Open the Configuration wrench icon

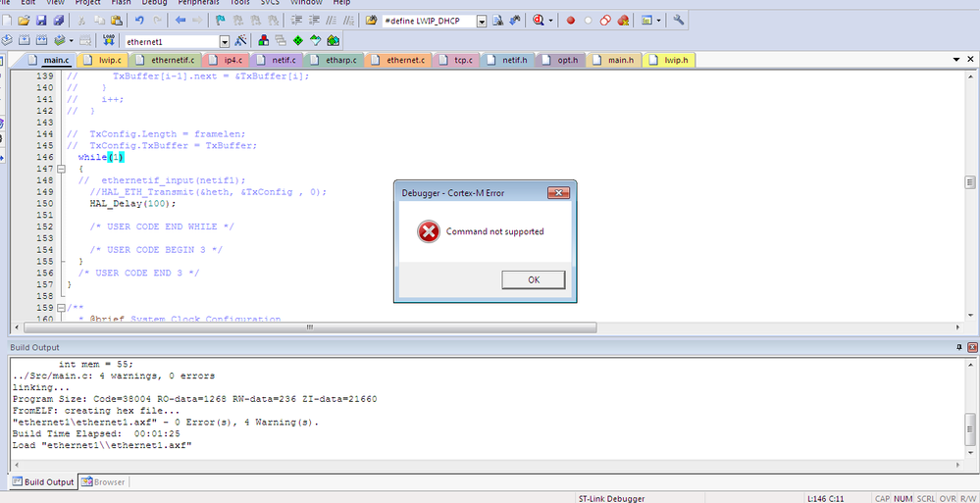click(678, 20)
